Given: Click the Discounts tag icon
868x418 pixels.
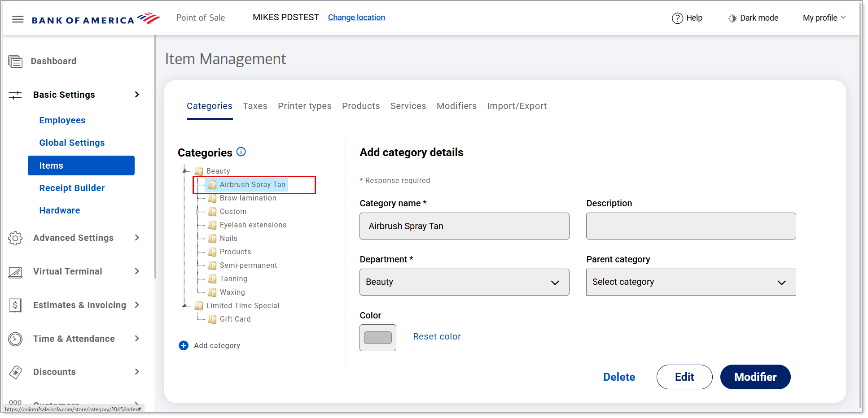Looking at the screenshot, I should (x=15, y=372).
